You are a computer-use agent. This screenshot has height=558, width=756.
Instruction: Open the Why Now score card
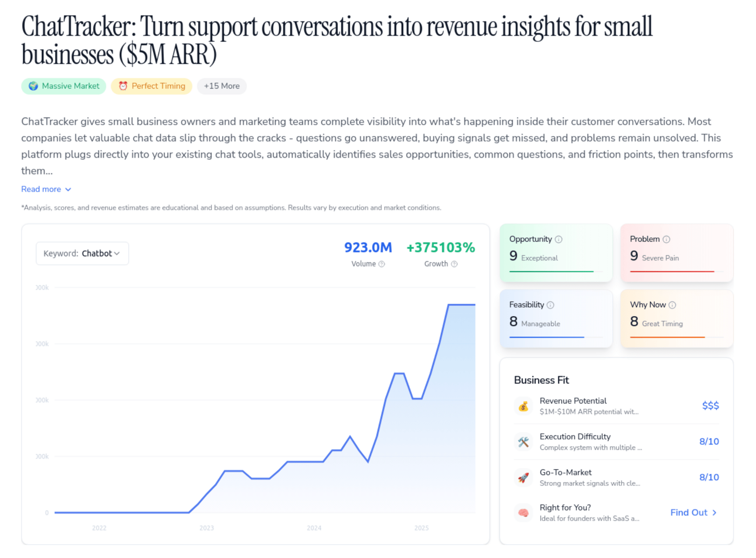pos(677,319)
